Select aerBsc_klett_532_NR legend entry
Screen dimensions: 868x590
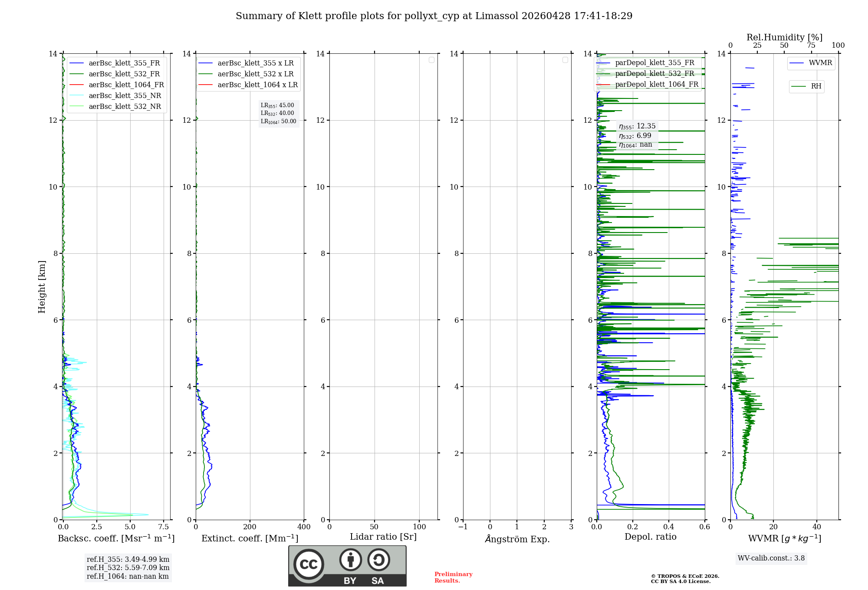point(125,107)
